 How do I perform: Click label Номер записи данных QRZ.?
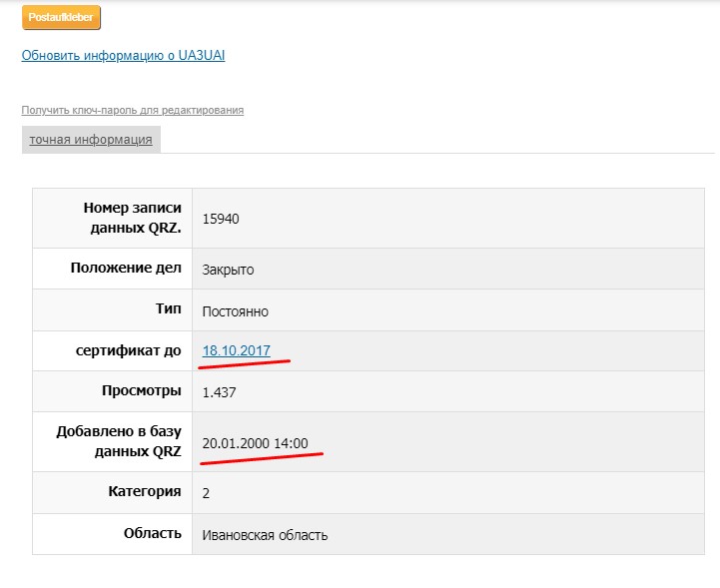pos(132,218)
